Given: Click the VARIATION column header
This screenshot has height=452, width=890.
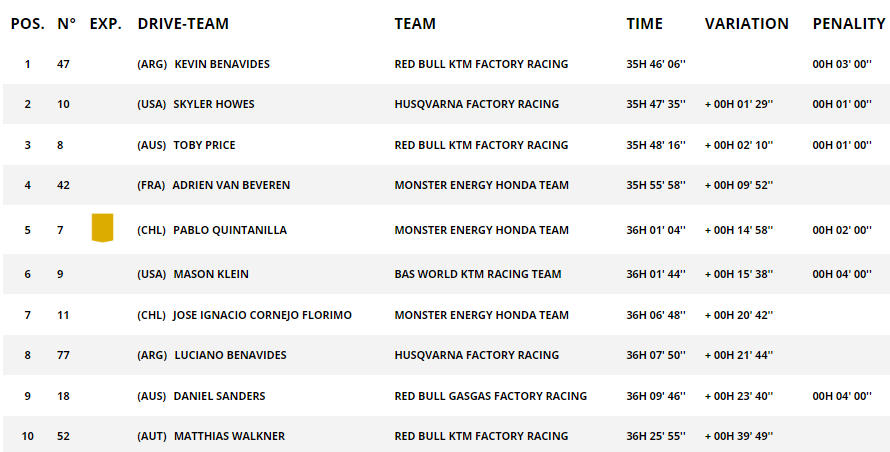Looking at the screenshot, I should click(746, 24).
